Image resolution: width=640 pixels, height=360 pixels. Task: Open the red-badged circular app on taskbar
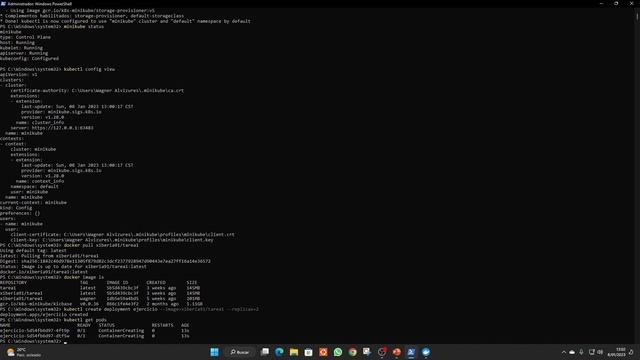coord(382,352)
